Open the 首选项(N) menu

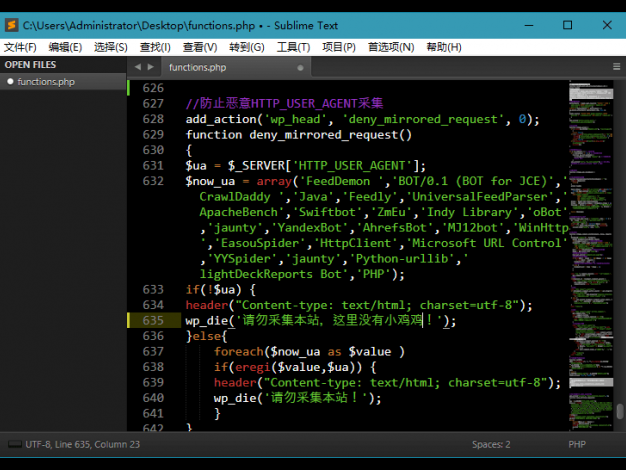pyautogui.click(x=391, y=47)
